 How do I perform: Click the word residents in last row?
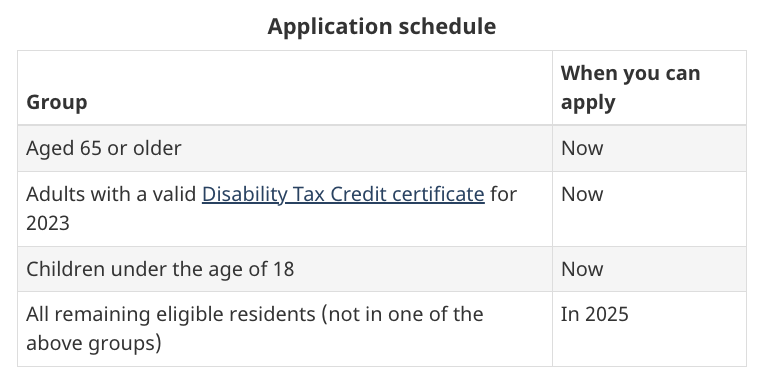274,314
